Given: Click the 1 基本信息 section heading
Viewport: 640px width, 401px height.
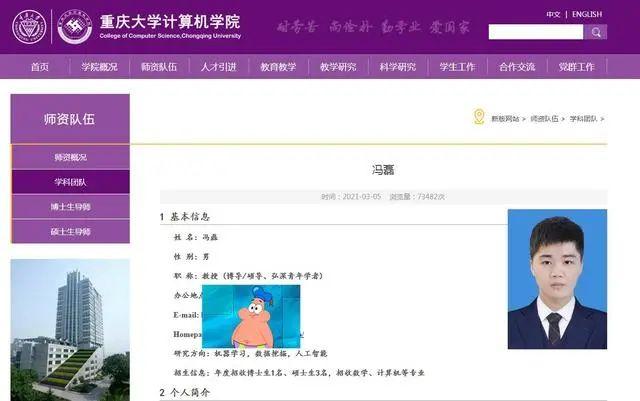Looking at the screenshot, I should [x=184, y=216].
